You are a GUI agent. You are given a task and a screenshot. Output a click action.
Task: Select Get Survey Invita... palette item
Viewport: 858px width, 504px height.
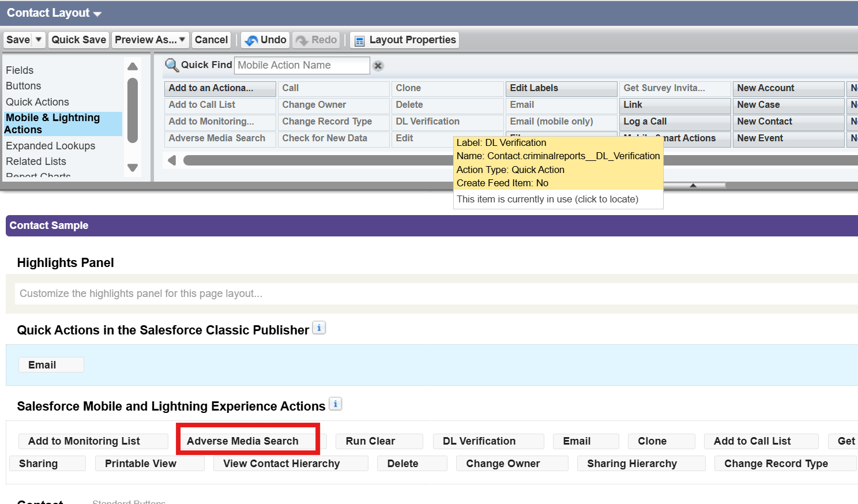click(675, 88)
